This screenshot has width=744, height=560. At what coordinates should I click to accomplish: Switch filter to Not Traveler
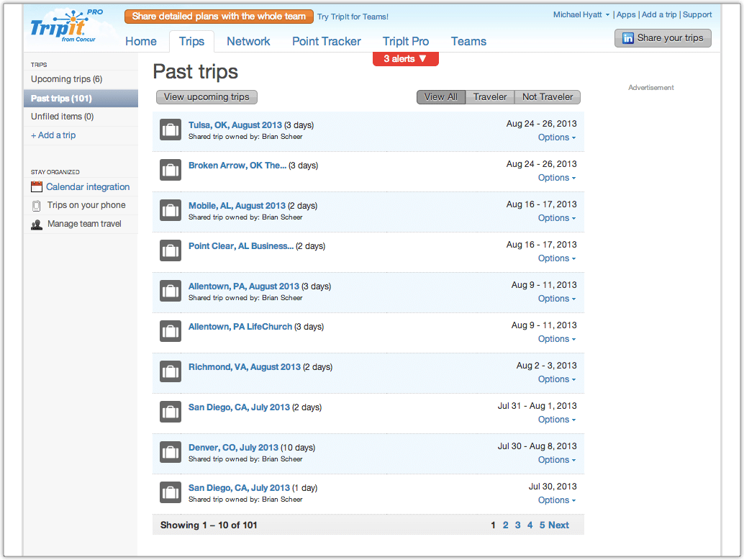pyautogui.click(x=548, y=97)
